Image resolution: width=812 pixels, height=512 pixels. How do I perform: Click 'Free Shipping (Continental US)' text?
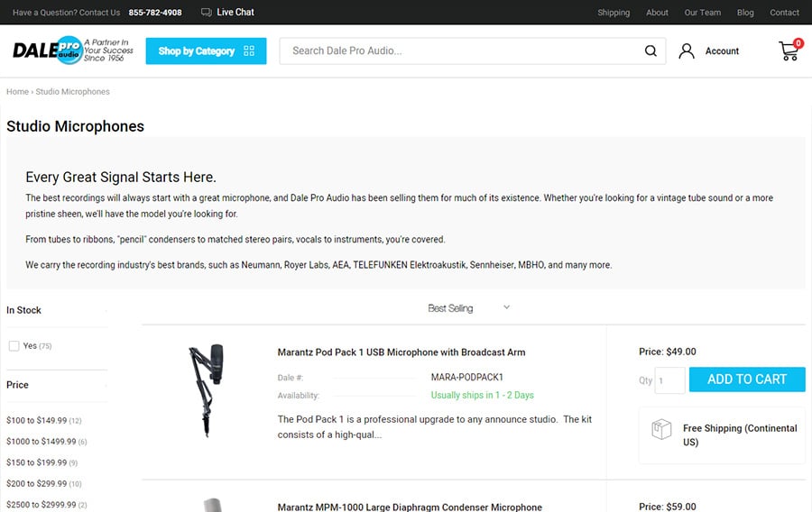[x=740, y=435]
